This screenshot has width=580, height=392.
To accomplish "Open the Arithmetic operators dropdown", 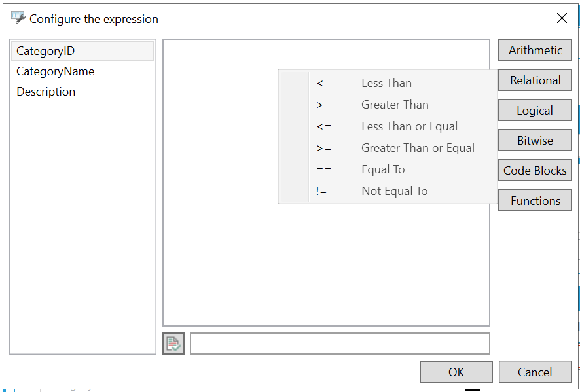I will (x=535, y=50).
